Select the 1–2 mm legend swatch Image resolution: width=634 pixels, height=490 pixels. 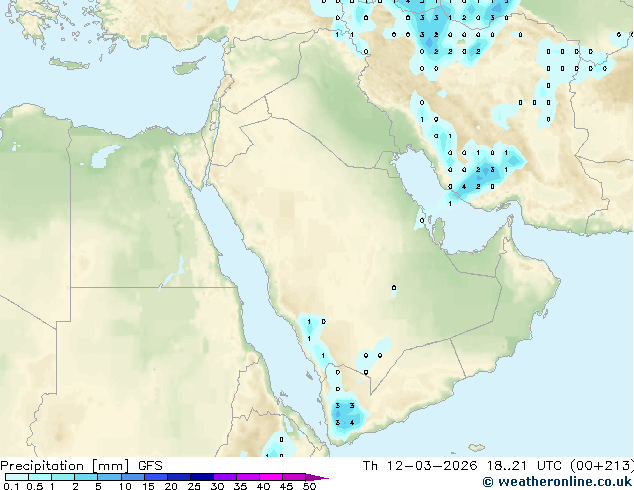coord(63,477)
